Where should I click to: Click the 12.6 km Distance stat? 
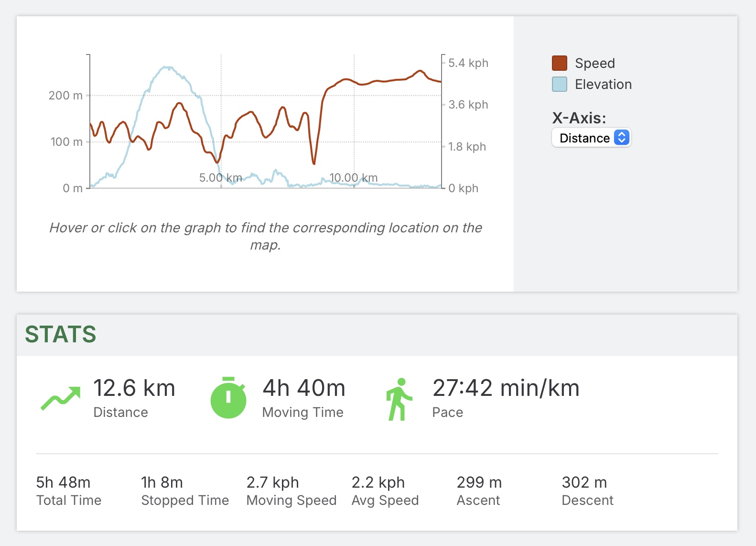click(x=134, y=388)
